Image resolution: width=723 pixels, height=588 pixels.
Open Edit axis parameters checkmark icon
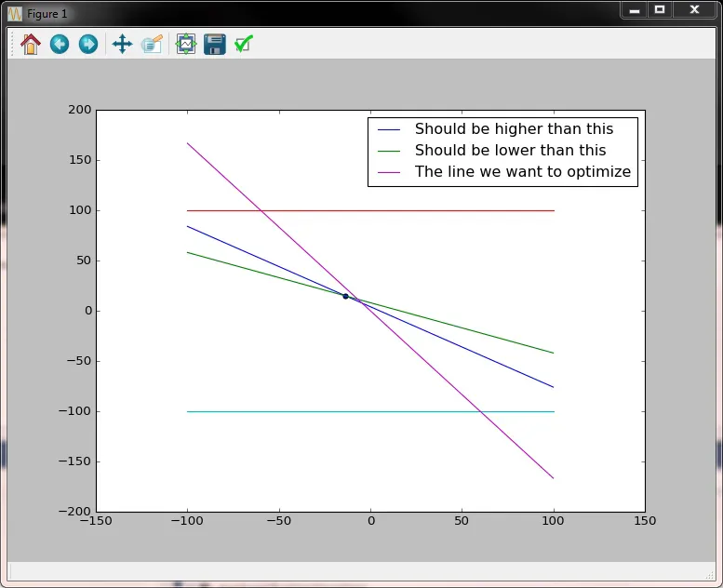244,45
